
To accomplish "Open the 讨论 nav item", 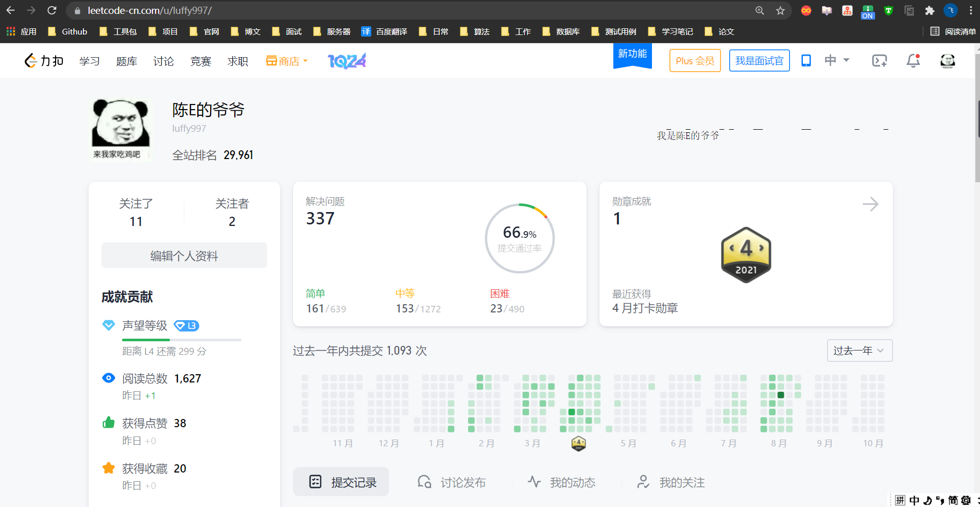I will pos(164,61).
